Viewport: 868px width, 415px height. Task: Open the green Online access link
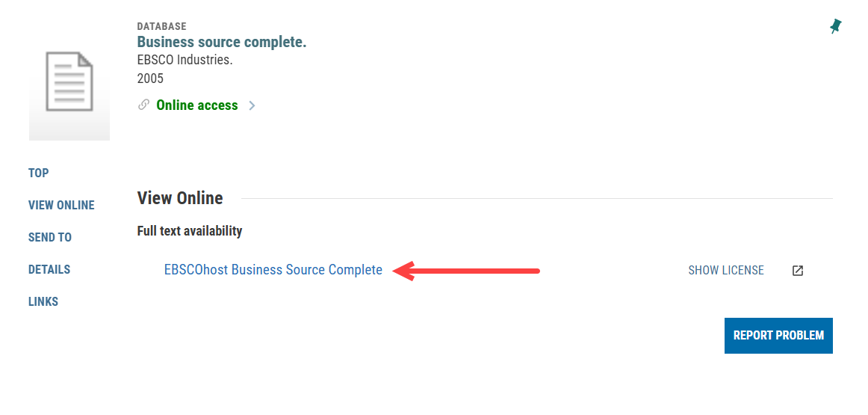(x=197, y=105)
